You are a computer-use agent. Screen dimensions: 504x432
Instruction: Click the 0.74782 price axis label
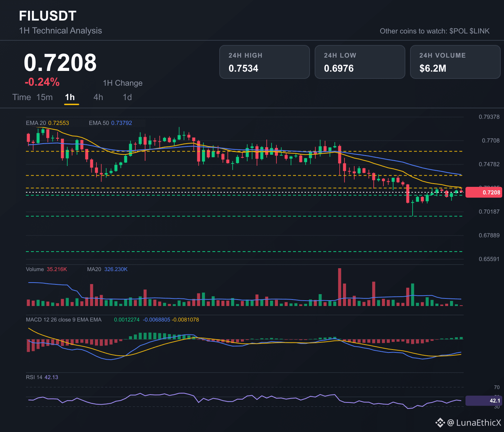tap(489, 164)
